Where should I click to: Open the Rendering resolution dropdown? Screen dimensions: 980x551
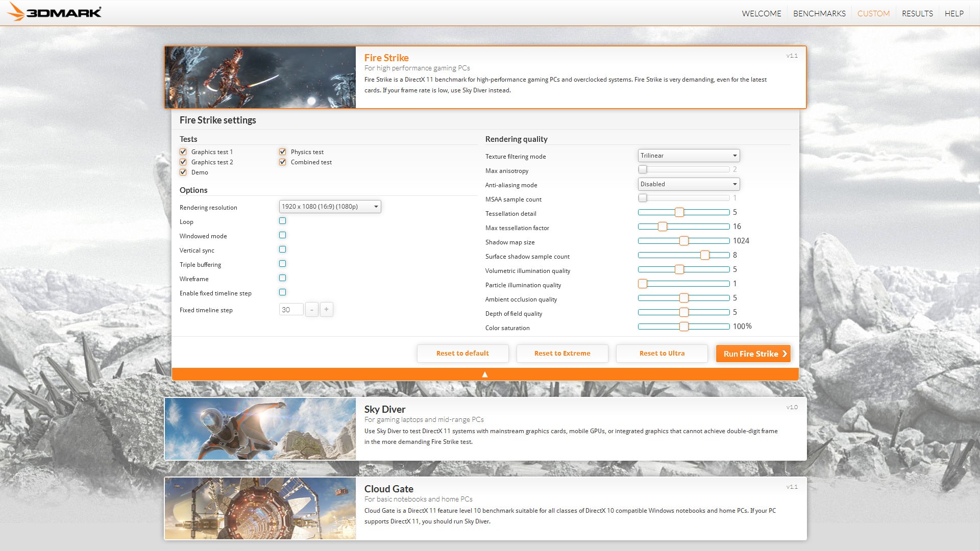(330, 207)
